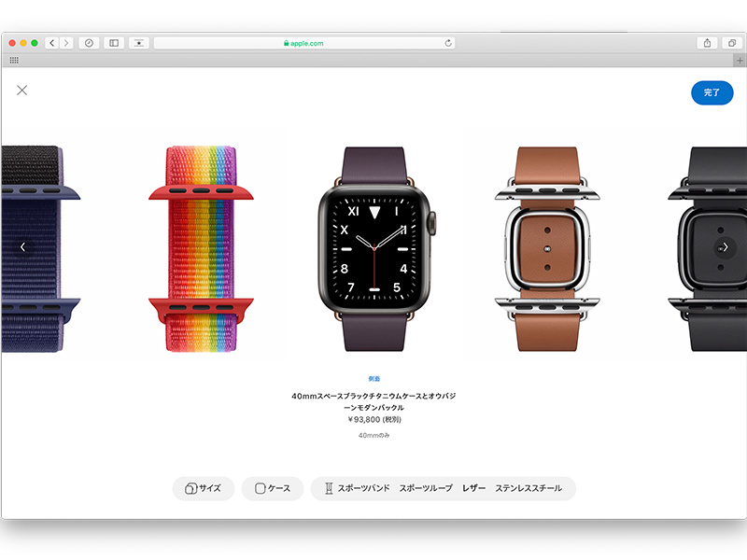Go to next band with right chevron
This screenshot has width=747, height=560.
pos(726,246)
